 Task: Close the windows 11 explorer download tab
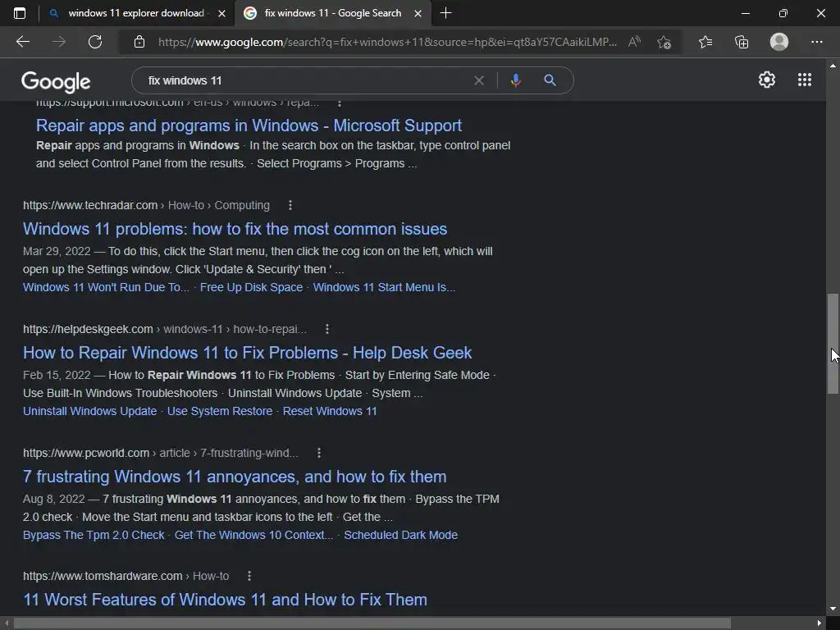(221, 13)
